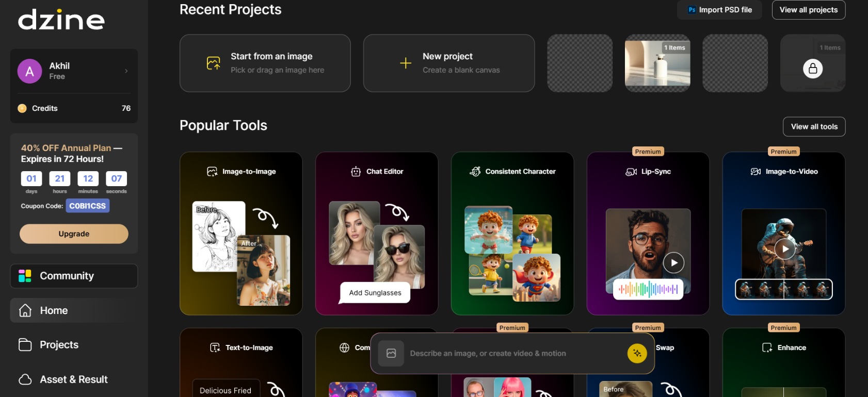Click the Premium badge above Enhance
Screen dimensions: 868x397
click(784, 328)
